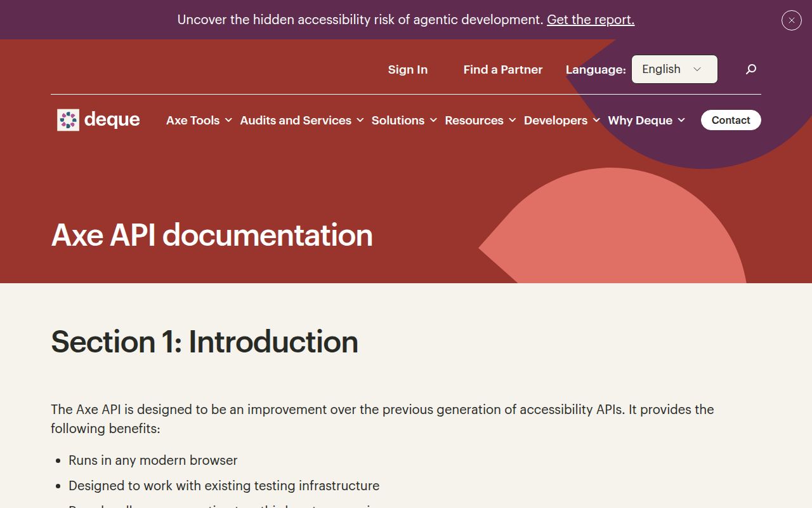Click the Contact button
812x508 pixels.
coord(731,120)
